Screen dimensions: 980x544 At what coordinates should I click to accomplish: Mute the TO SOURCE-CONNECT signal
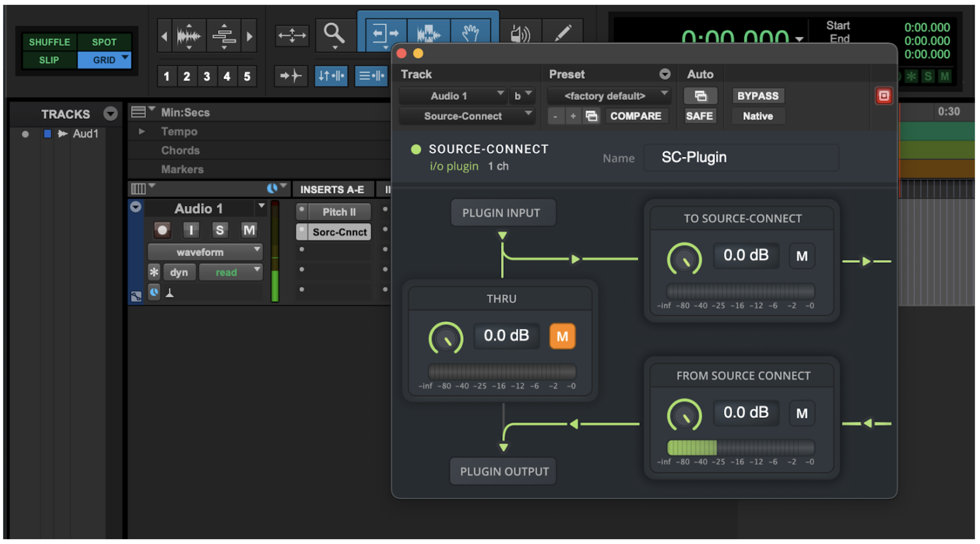pyautogui.click(x=801, y=256)
